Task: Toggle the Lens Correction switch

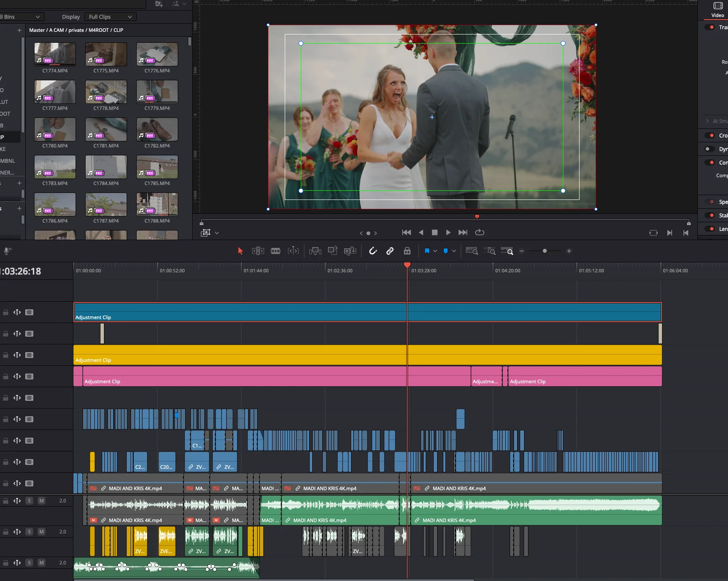Action: coord(710,229)
